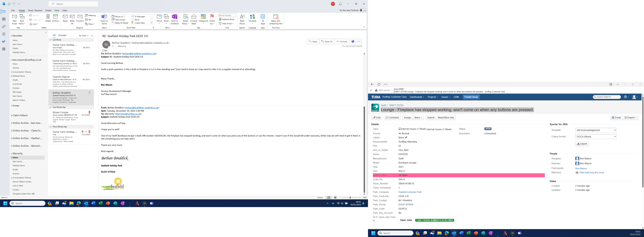Screen dimensions: 644x237
Task: Click the Read Aloud speech icon
Action: (242, 17)
